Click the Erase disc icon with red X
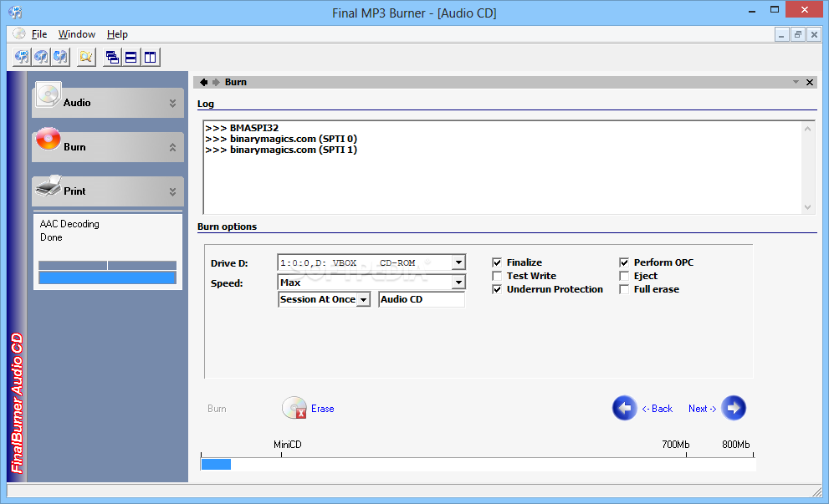This screenshot has width=829, height=504. [x=294, y=408]
